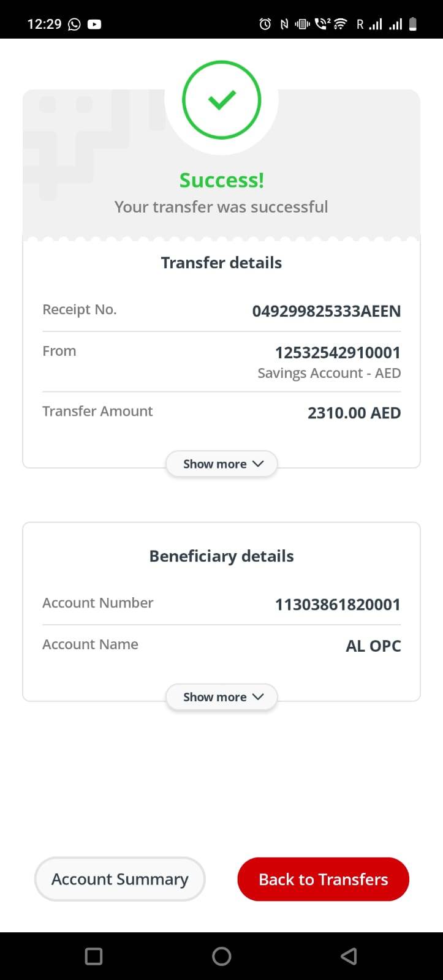This screenshot has height=980, width=443.
Task: Tap the Wi-Fi status icon
Action: pos(340,24)
